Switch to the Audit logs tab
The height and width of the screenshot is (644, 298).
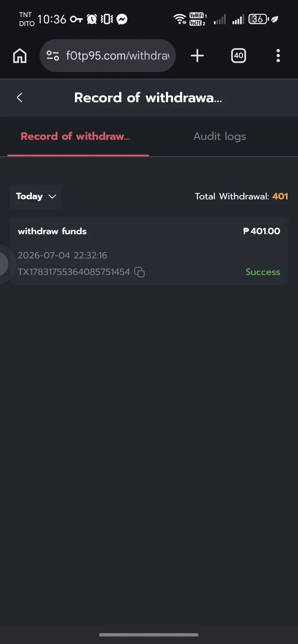coord(220,136)
